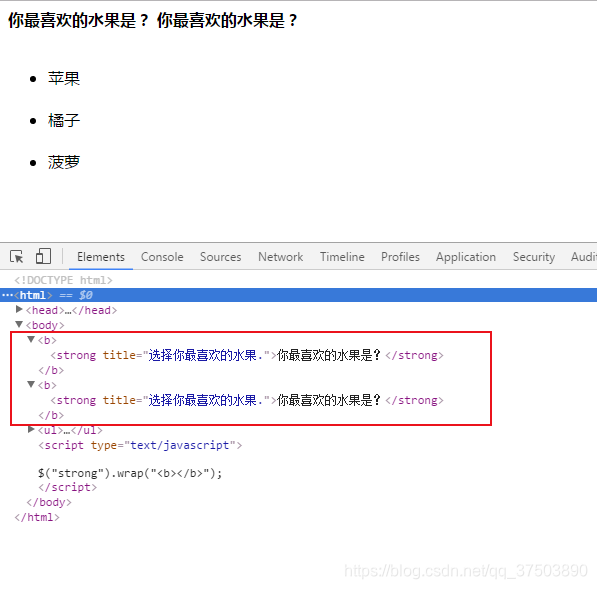Switch to the Network tab

(x=281, y=257)
